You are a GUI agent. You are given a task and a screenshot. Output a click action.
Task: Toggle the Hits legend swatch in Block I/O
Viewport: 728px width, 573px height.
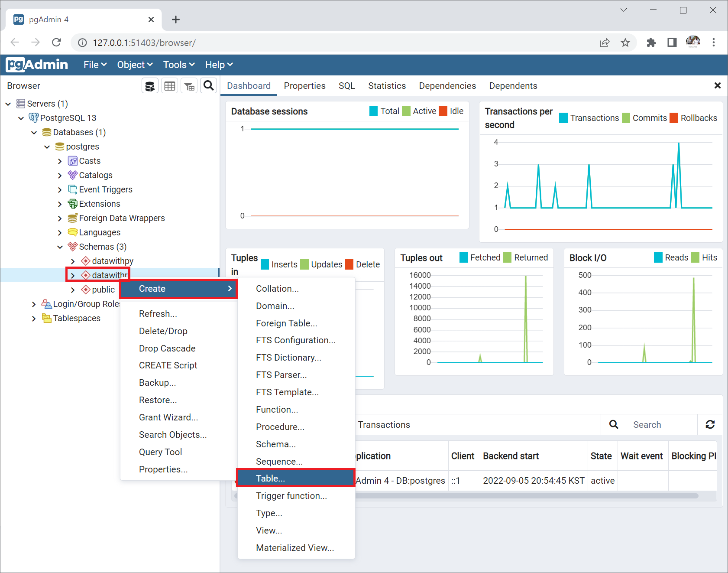click(695, 257)
